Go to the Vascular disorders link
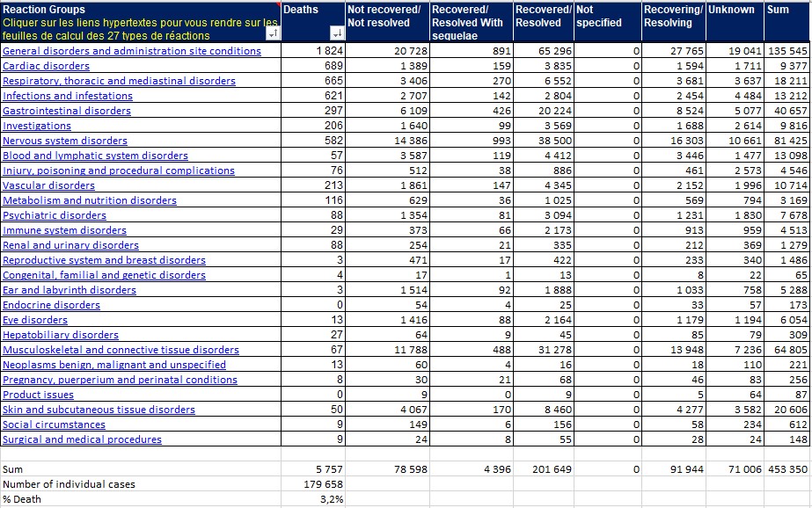This screenshot has width=812, height=508. pos(48,185)
